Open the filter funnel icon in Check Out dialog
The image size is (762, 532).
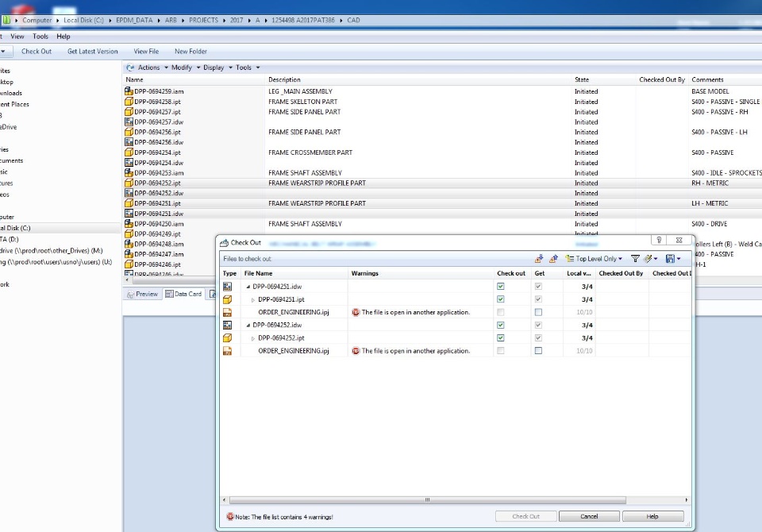click(635, 259)
